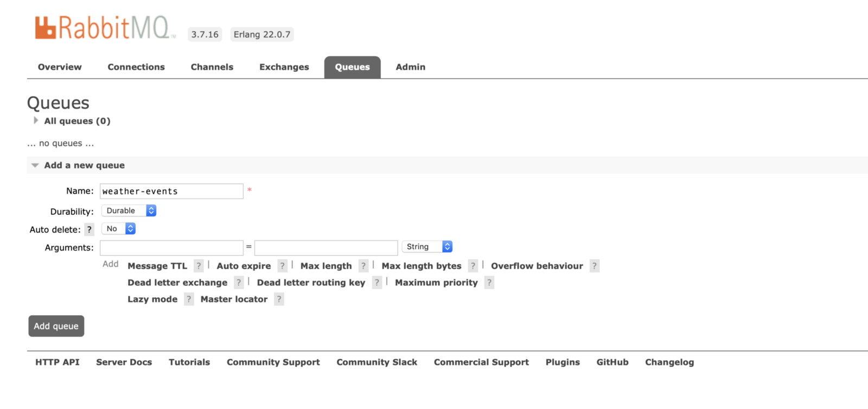Add Dead letter routing key argument

[x=311, y=283]
